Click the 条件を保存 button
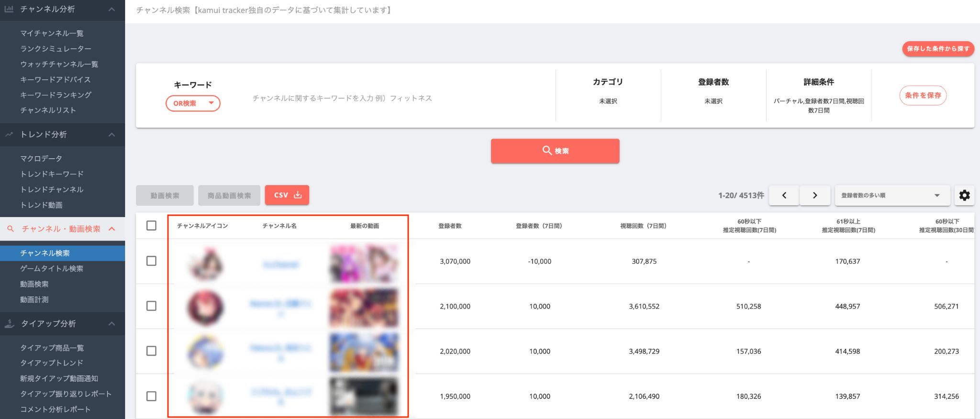 click(923, 95)
